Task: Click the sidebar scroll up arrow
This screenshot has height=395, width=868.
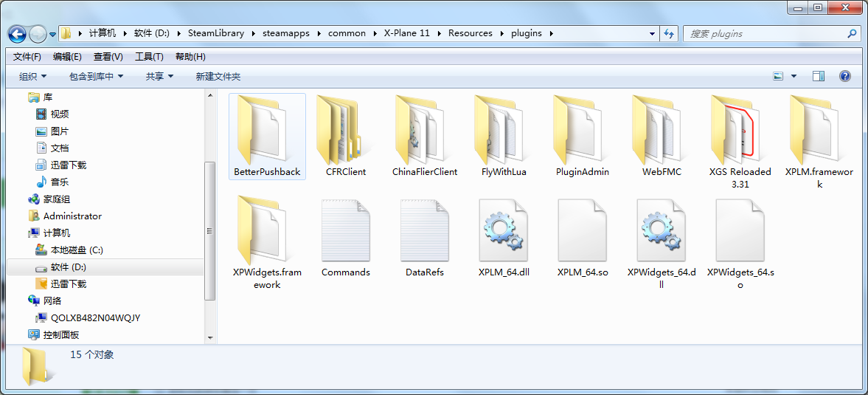Action: [211, 95]
